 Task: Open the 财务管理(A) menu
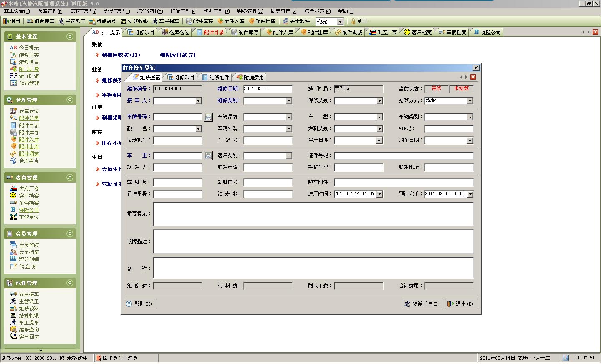[250, 11]
